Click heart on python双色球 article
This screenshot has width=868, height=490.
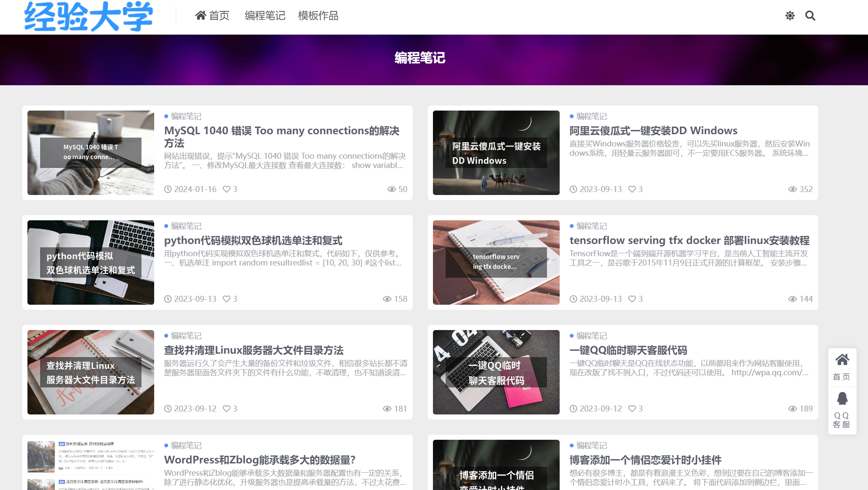pyautogui.click(x=227, y=299)
